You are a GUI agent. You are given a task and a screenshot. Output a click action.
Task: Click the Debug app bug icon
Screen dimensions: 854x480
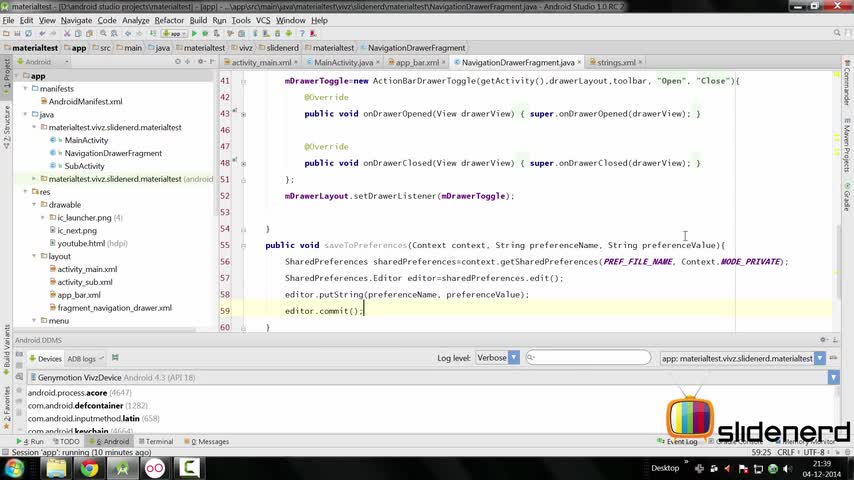click(206, 33)
